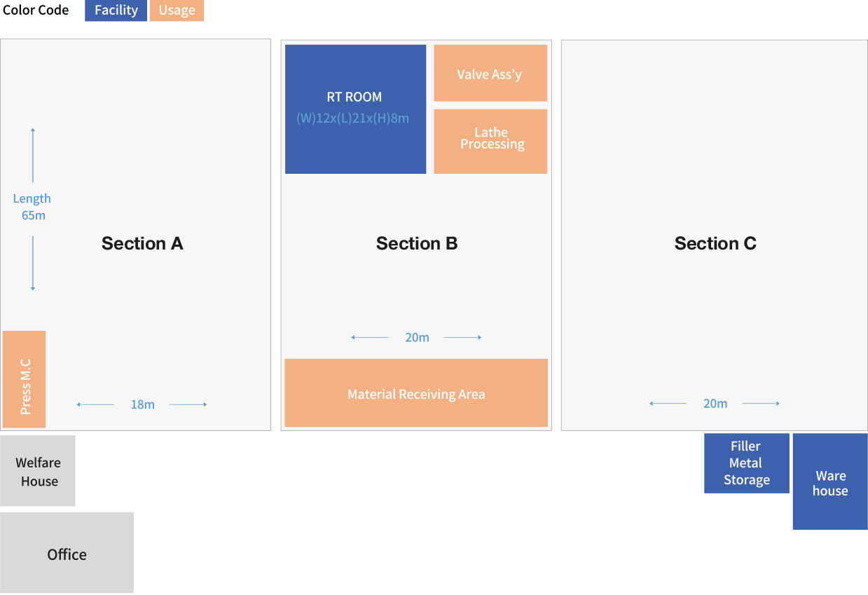The height and width of the screenshot is (595, 868).
Task: Click the RT ROOM dimensions text
Action: point(352,118)
